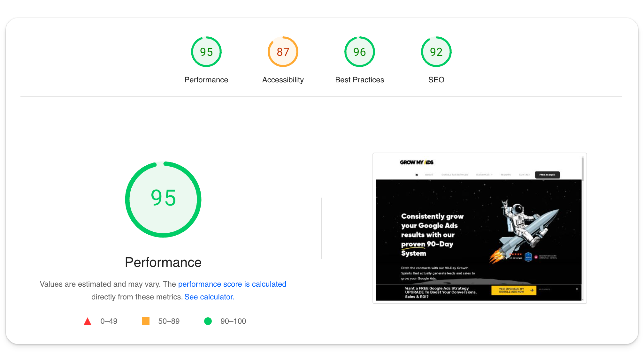This screenshot has width=644, height=362.
Task: Click the Best Practices score circle icon
Action: click(360, 52)
